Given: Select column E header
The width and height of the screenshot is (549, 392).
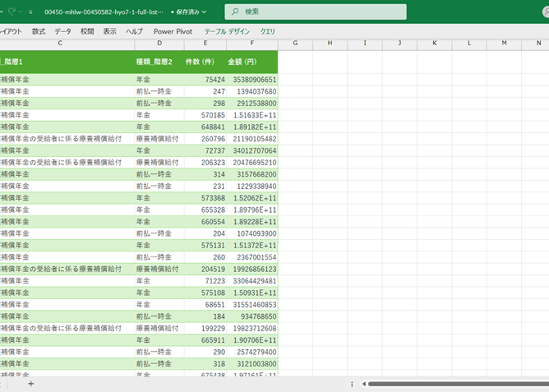Looking at the screenshot, I should 205,43.
